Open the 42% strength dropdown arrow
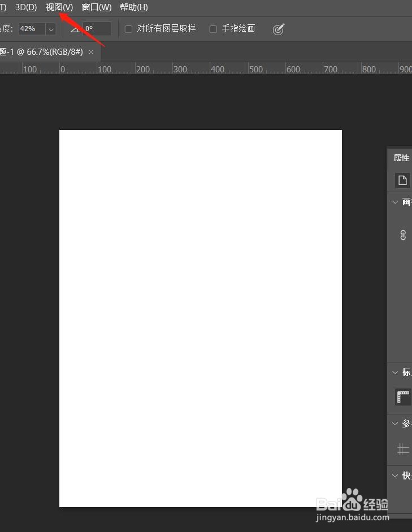Image resolution: width=412 pixels, height=532 pixels. pos(51,29)
